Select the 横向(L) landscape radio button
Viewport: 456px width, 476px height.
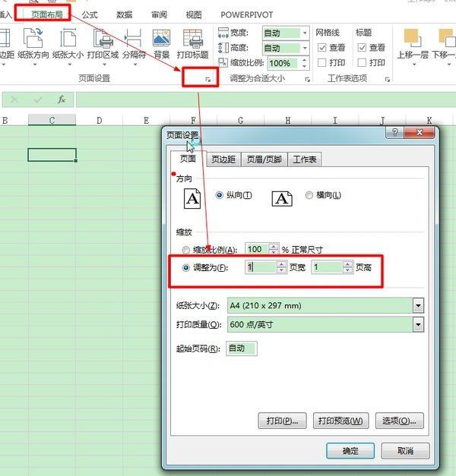click(x=309, y=195)
